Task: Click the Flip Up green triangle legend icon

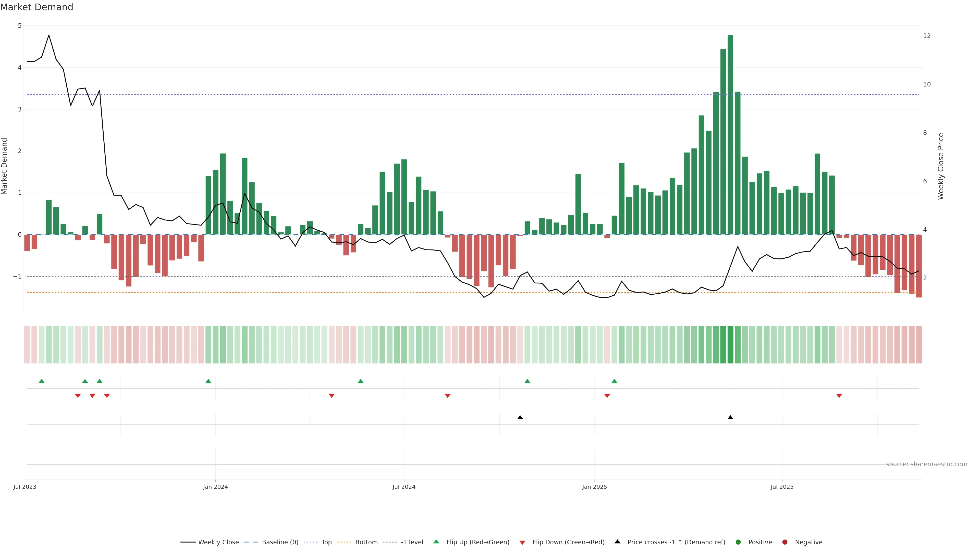Action: pos(436,542)
